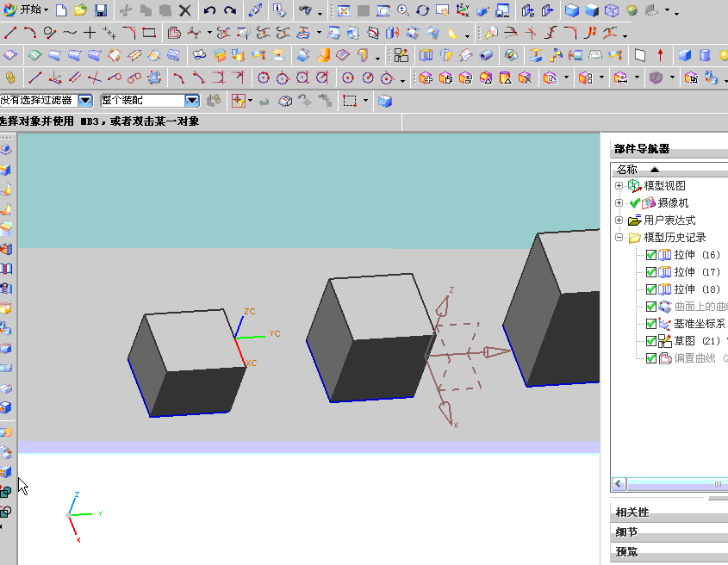728x565 pixels.
Task: Click the black X Delete icon
Action: coord(184,9)
